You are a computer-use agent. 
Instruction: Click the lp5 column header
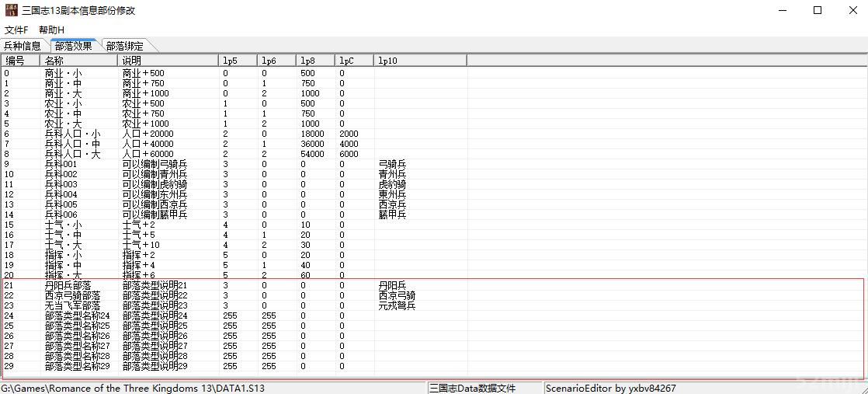(x=238, y=60)
